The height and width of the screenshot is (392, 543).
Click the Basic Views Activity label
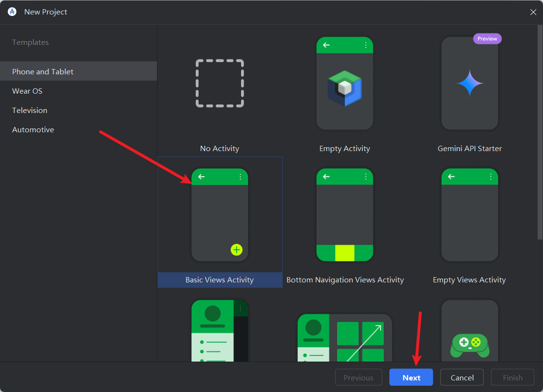(x=219, y=280)
